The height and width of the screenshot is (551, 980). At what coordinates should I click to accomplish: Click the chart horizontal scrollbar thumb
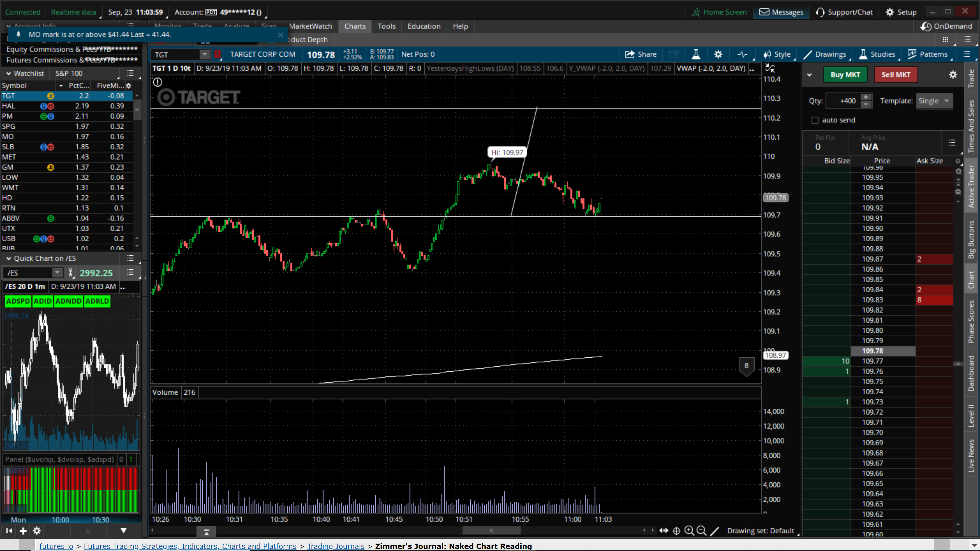coord(491,530)
